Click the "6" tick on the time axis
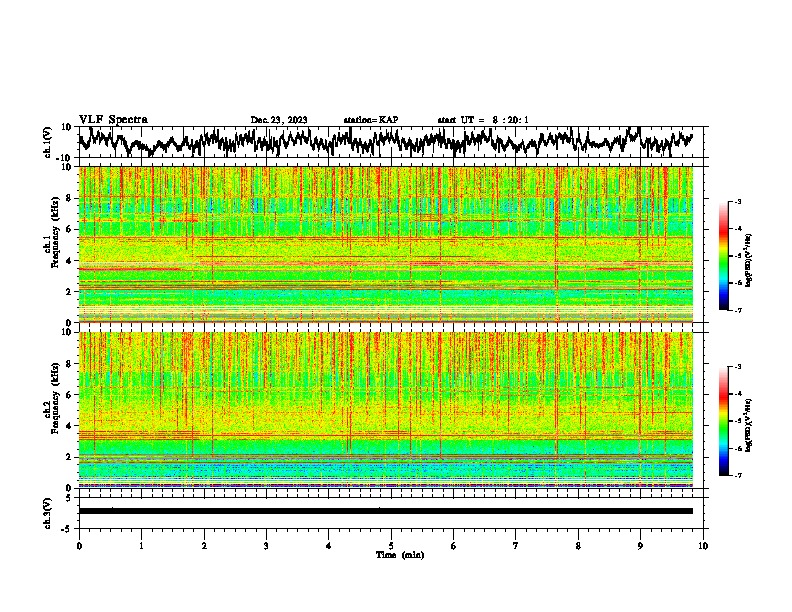Screen dimensions: 792x612 tap(454, 546)
